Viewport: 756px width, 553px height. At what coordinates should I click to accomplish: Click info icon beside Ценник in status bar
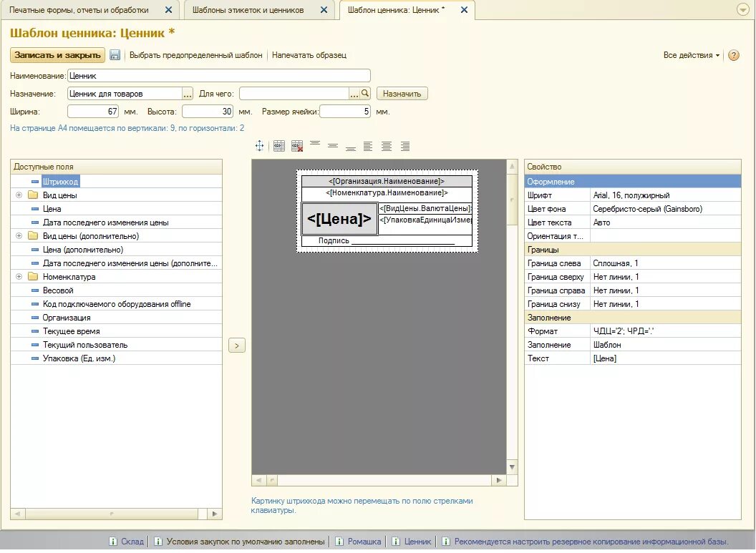click(396, 542)
